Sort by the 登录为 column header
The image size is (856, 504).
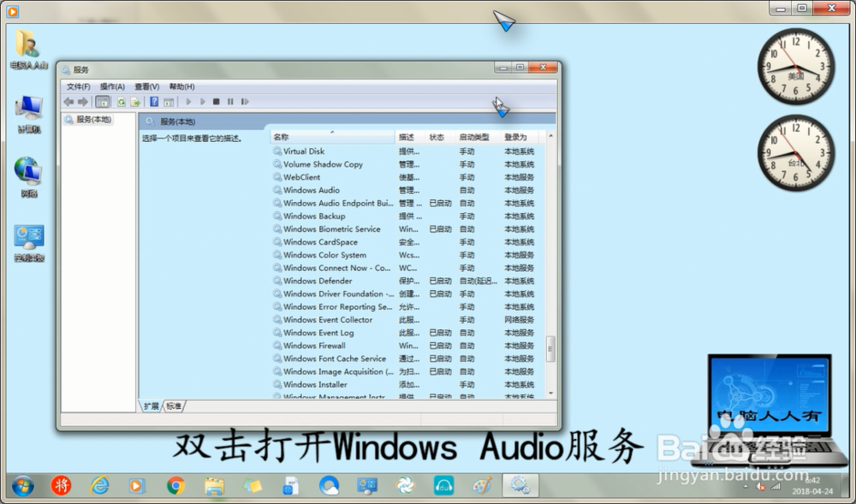520,137
